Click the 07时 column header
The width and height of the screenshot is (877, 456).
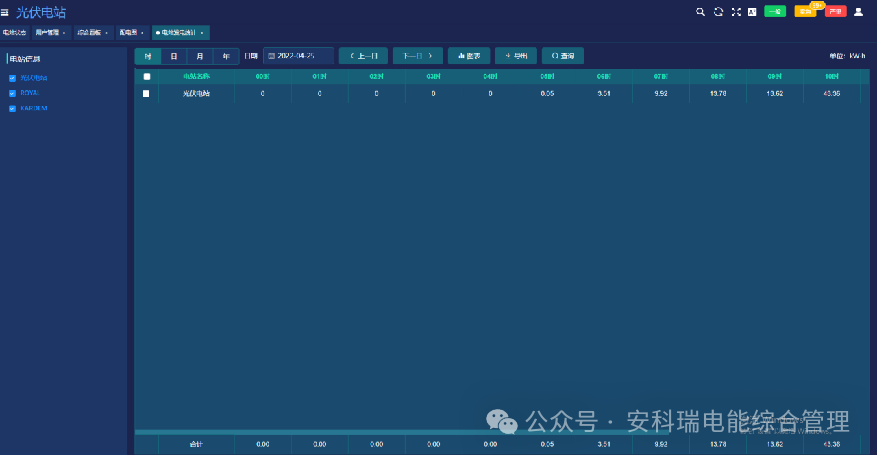[661, 76]
